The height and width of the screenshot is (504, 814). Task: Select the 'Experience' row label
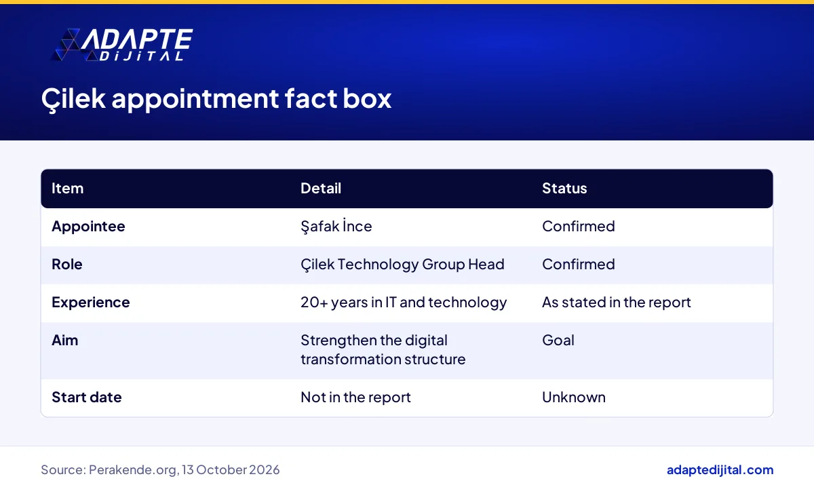coord(91,303)
